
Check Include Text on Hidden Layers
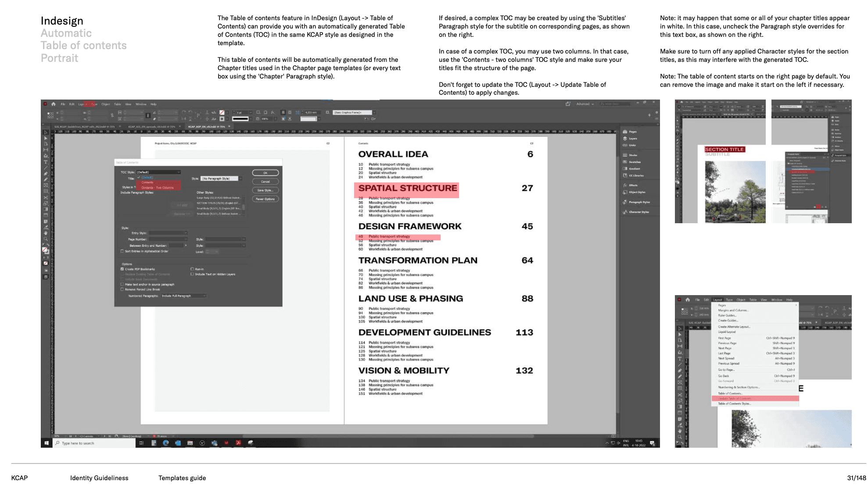[x=192, y=274]
